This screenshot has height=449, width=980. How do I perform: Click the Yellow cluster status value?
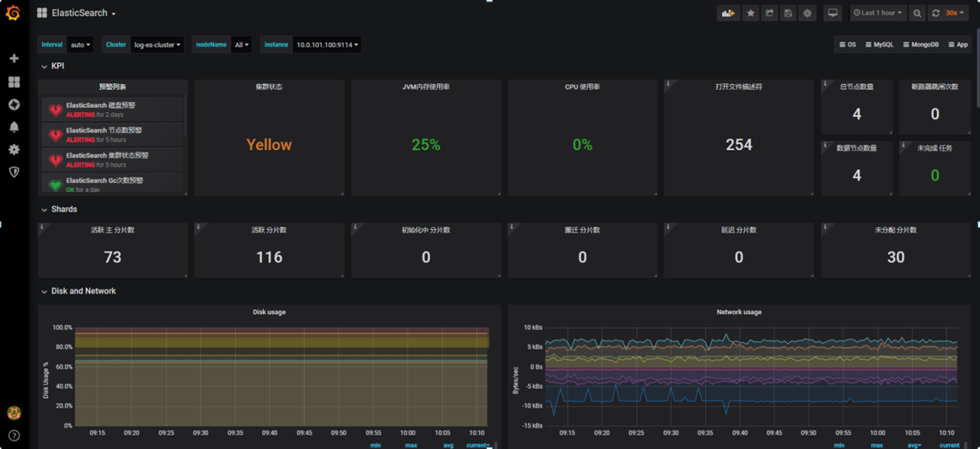(269, 144)
